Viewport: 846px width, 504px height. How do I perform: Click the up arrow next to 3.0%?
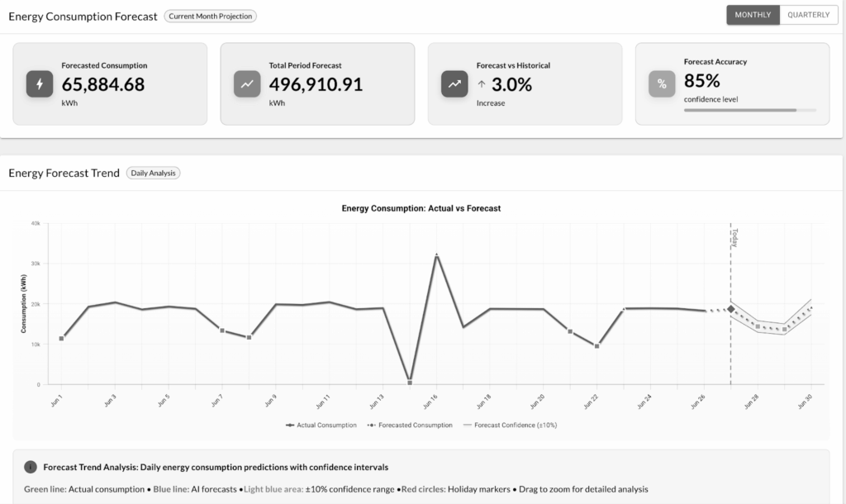(x=482, y=84)
